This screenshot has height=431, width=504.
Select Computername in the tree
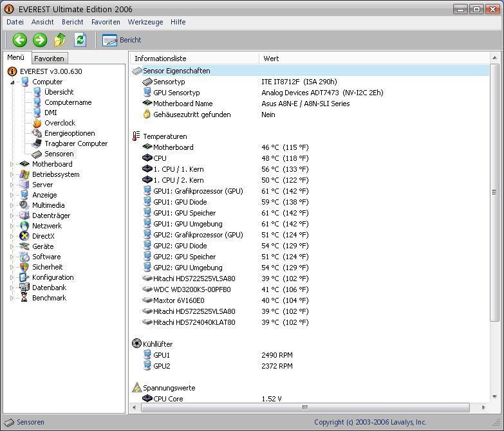coord(68,102)
